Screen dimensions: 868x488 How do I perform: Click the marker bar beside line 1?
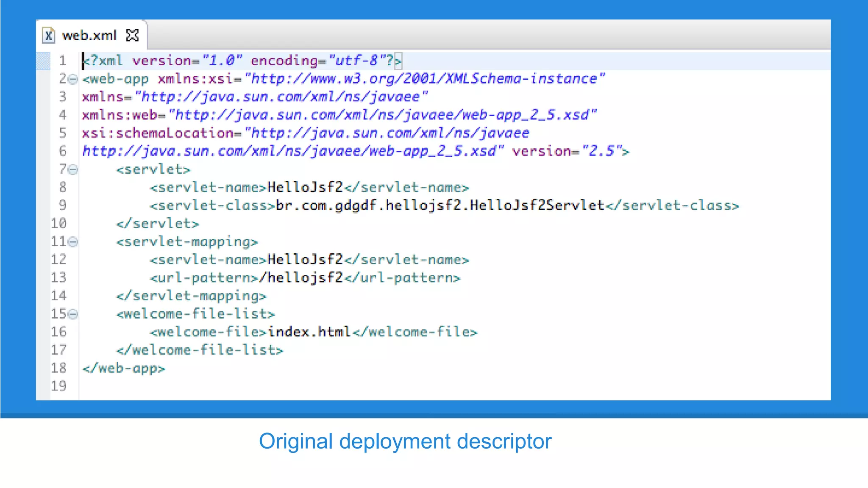tap(43, 61)
